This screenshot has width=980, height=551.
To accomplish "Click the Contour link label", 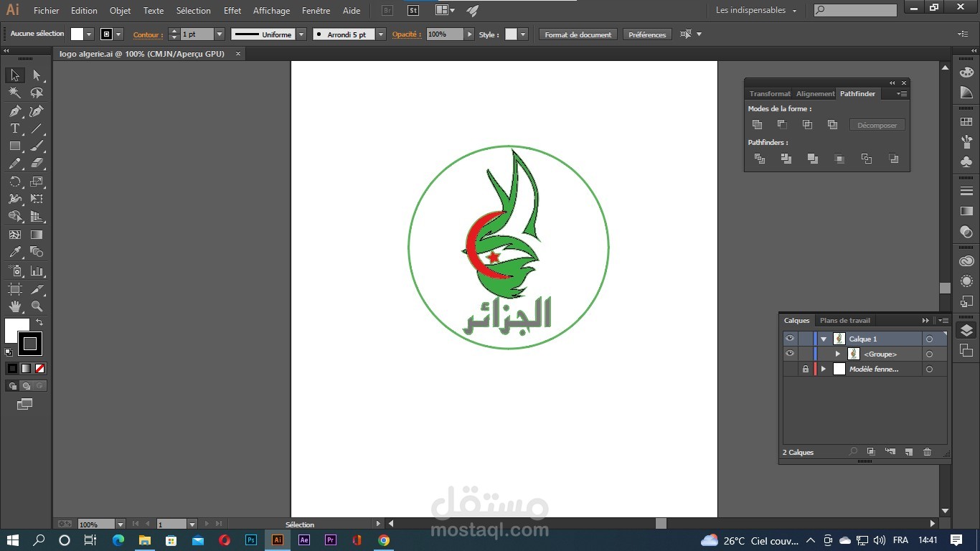I will point(147,34).
